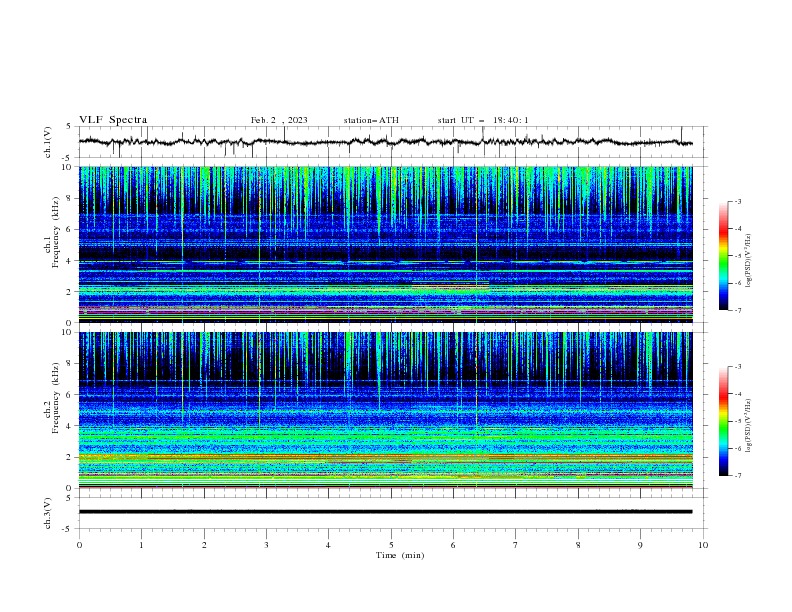Click the "ch.3(V)" axis label
This screenshot has width=792, height=612.
[x=48, y=513]
